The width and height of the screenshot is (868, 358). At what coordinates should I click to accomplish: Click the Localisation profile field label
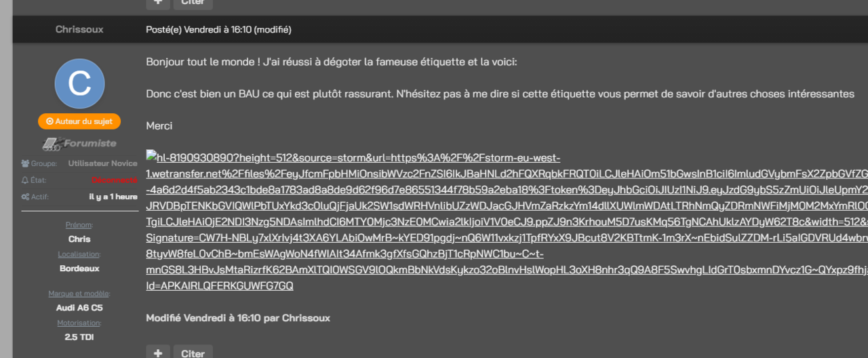(79, 254)
